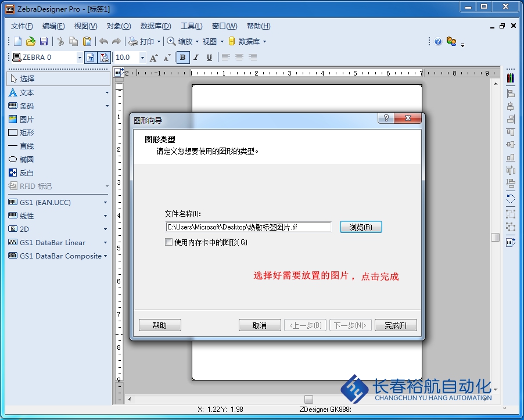Click the selection pointer tool (选择)

coord(58,78)
